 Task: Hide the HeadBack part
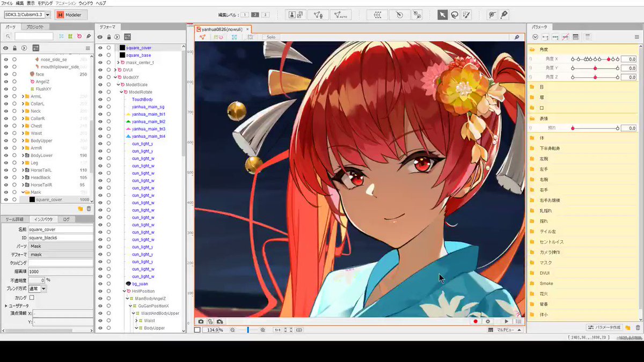point(6,178)
